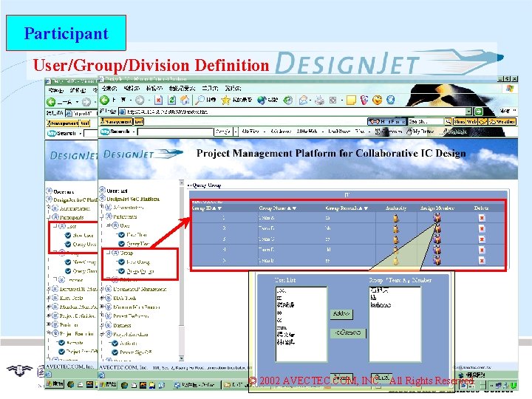Image resolution: width=532 pixels, height=399 pixels.
Task: Click the smiley face toolbar icon
Action: click(377, 100)
